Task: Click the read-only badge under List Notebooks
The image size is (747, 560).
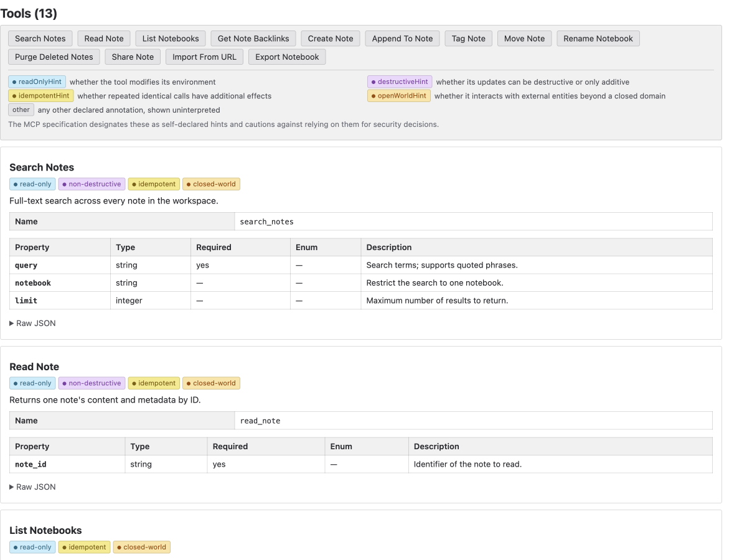Action: 32,547
